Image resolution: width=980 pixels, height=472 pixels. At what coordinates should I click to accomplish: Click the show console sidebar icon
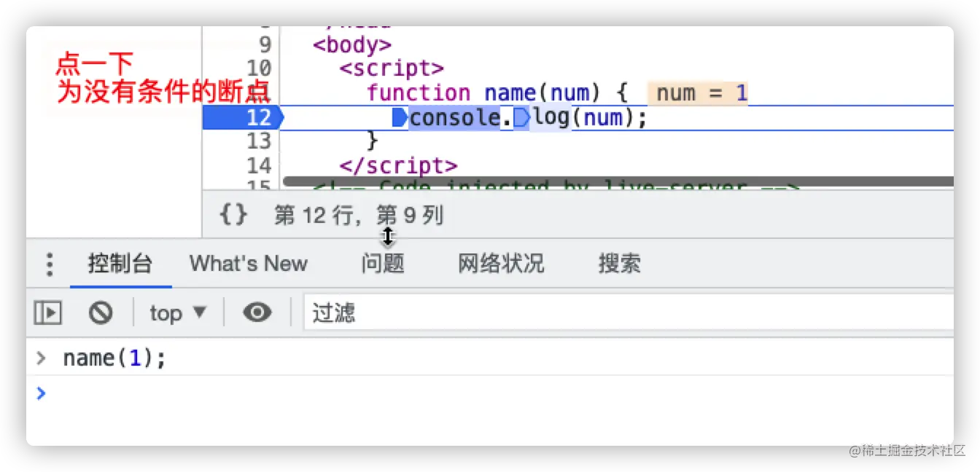tap(47, 312)
